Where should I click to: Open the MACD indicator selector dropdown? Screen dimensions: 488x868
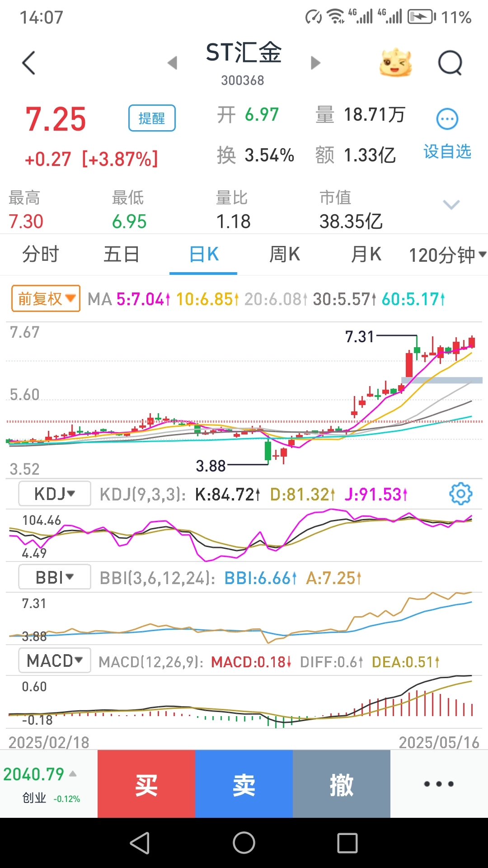(55, 660)
